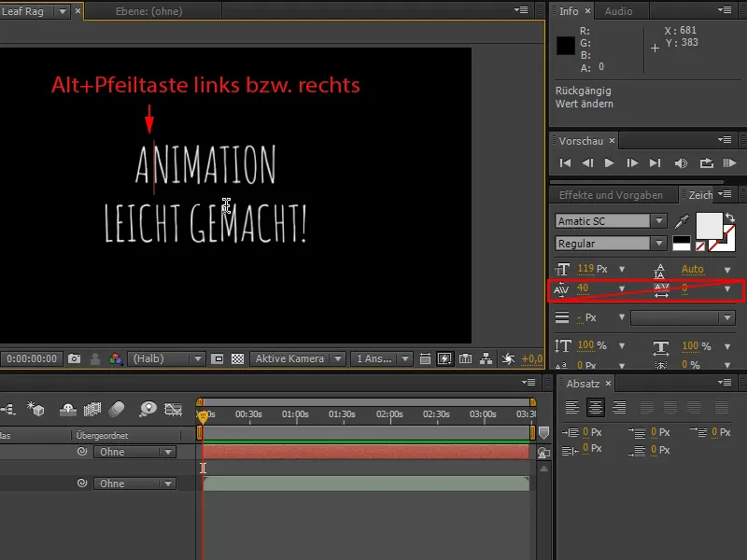Open Effekte und Vorgaben tab

611,195
